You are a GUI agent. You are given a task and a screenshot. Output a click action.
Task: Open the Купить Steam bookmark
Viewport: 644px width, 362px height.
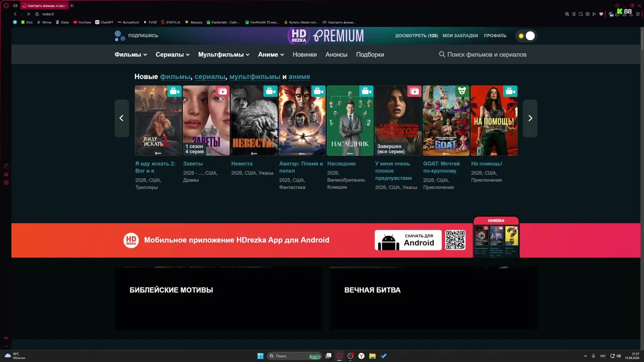click(x=301, y=22)
